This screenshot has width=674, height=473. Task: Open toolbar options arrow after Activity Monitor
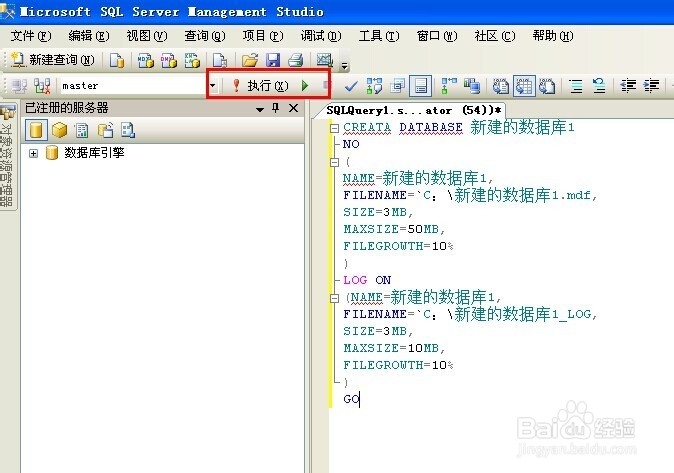344,66
